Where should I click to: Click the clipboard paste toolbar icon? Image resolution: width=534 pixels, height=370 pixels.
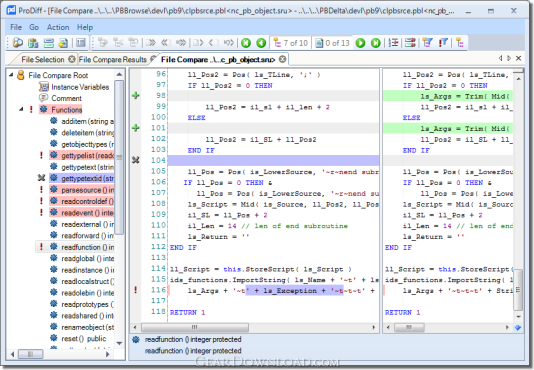[33, 43]
